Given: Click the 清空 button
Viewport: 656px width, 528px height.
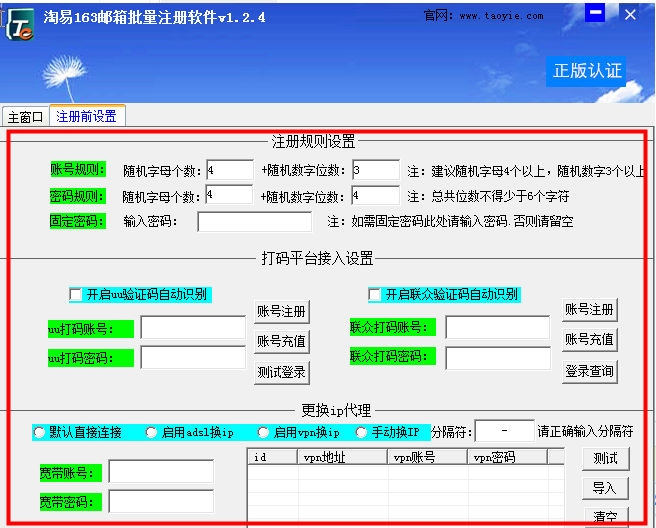Looking at the screenshot, I should tap(605, 517).
